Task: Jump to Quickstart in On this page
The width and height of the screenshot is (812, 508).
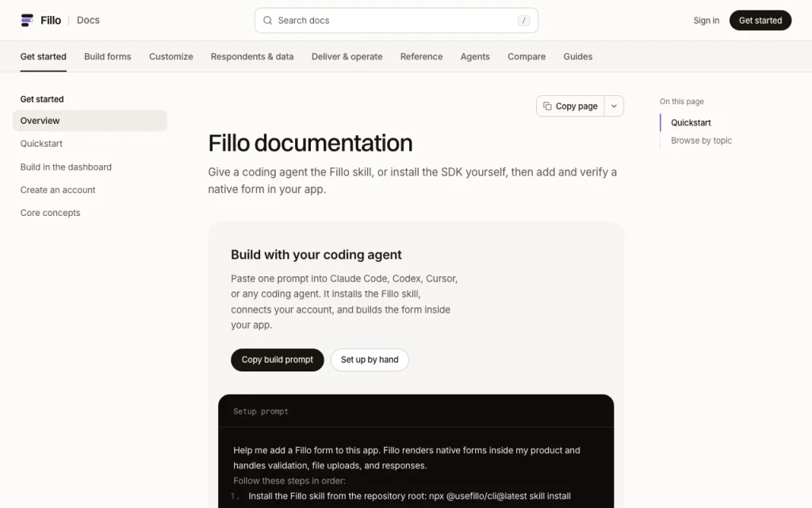Action: (x=691, y=123)
